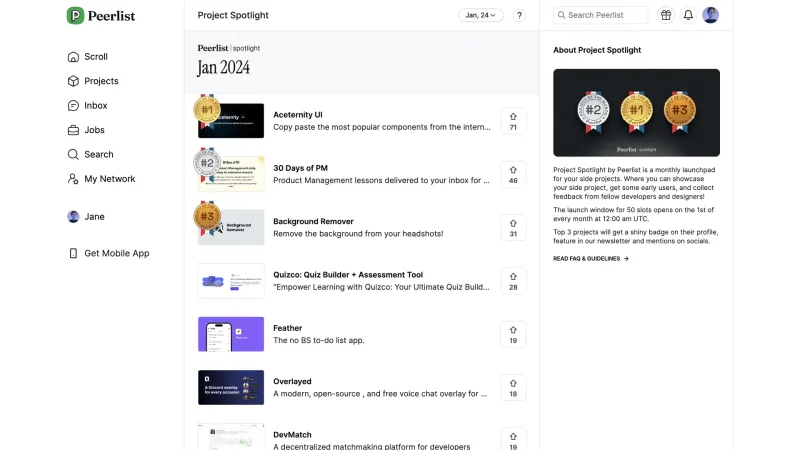The height and width of the screenshot is (450, 800).
Task: Click the My Network person icon
Action: click(73, 179)
